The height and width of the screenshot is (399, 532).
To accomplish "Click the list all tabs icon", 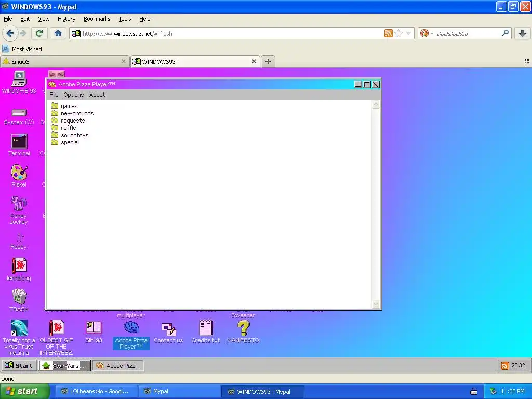I will [527, 61].
